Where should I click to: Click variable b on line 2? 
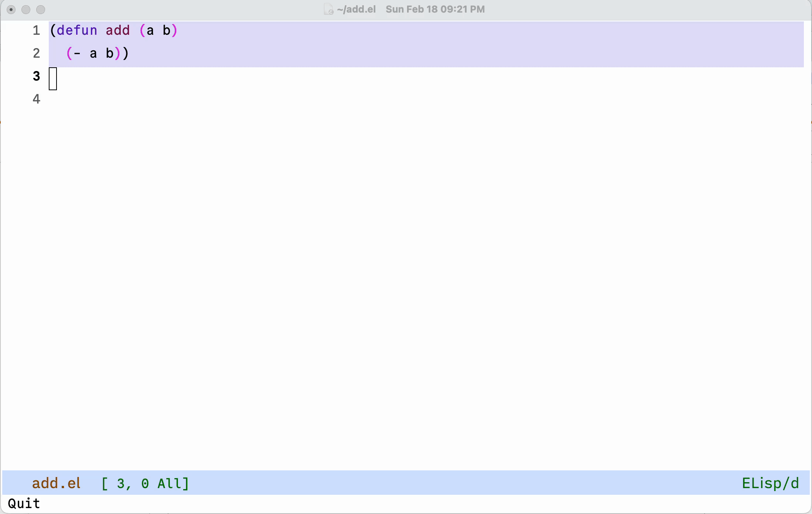(x=110, y=54)
